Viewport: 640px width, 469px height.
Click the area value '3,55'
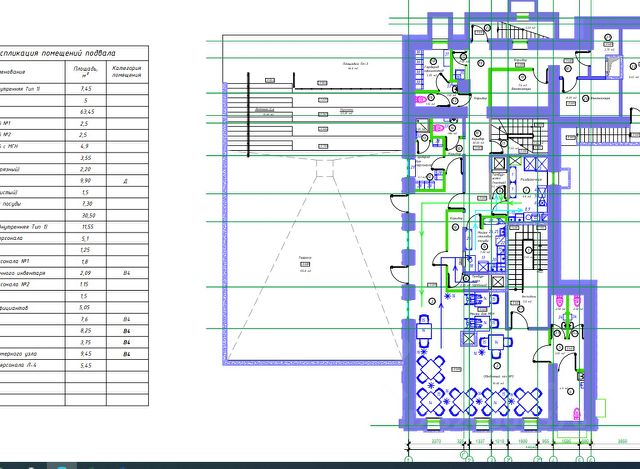(86, 158)
